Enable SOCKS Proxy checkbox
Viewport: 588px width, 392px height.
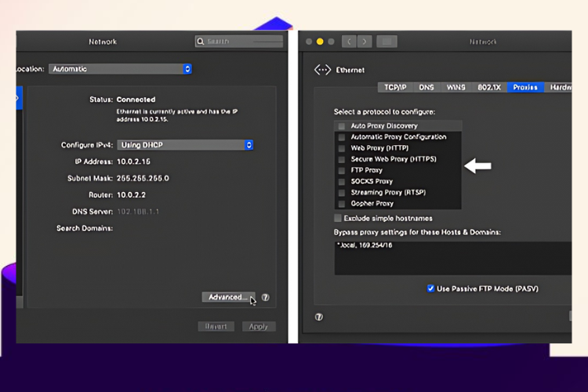(342, 182)
